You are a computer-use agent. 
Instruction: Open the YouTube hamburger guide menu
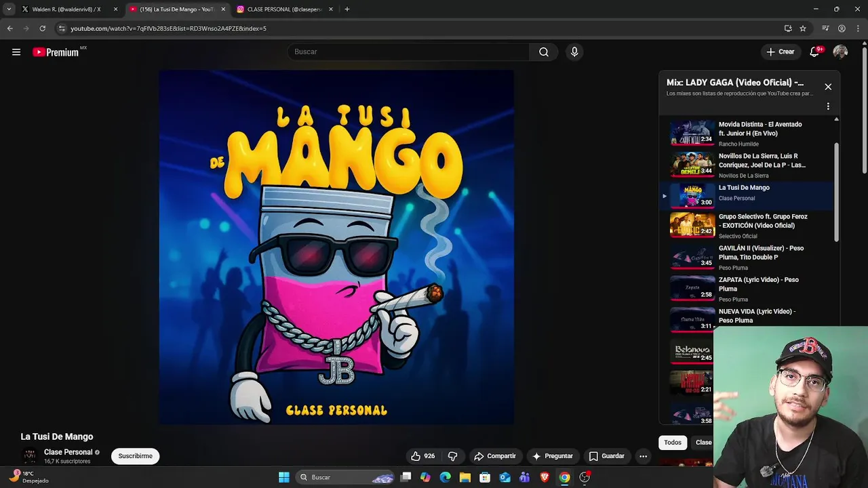pyautogui.click(x=16, y=52)
